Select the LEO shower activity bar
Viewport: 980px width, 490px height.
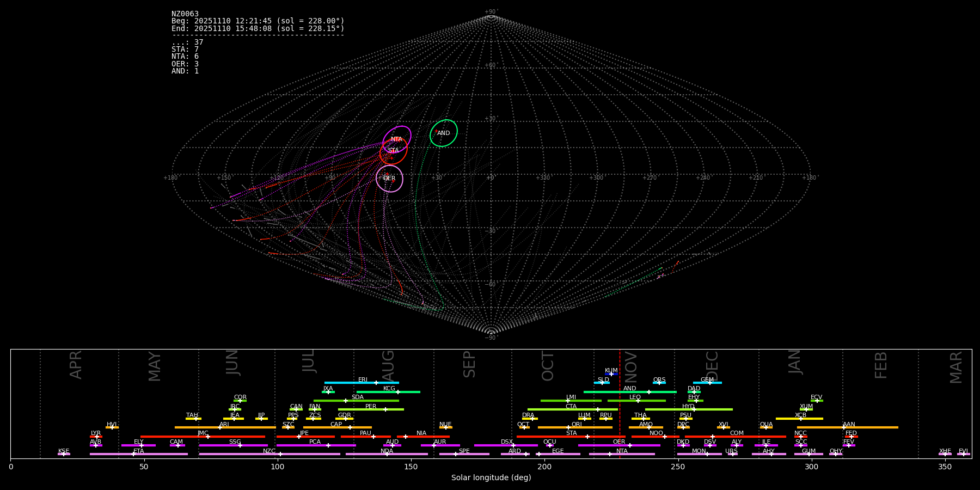tap(636, 401)
